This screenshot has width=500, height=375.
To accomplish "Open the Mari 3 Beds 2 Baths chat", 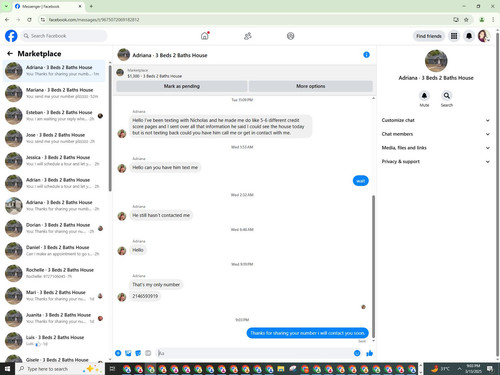I will [x=54, y=296].
